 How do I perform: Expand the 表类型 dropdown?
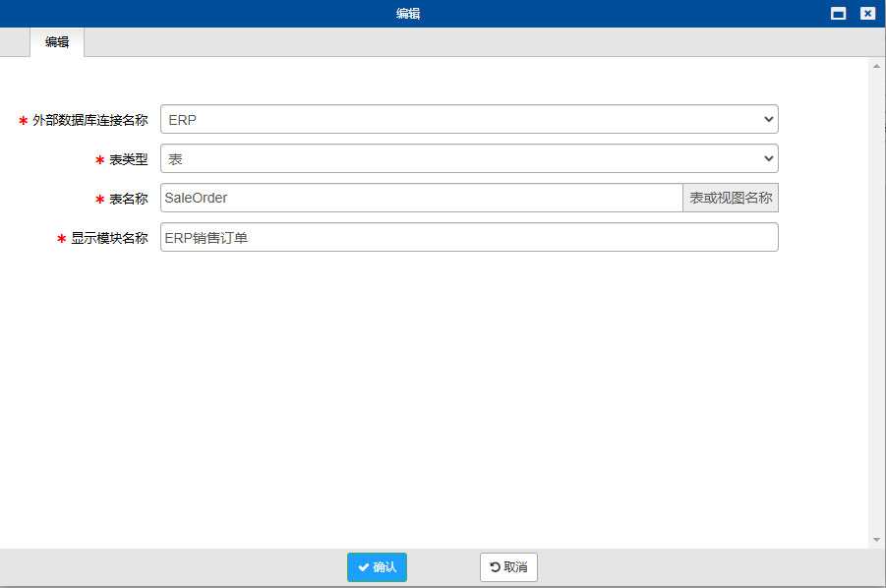[469, 158]
